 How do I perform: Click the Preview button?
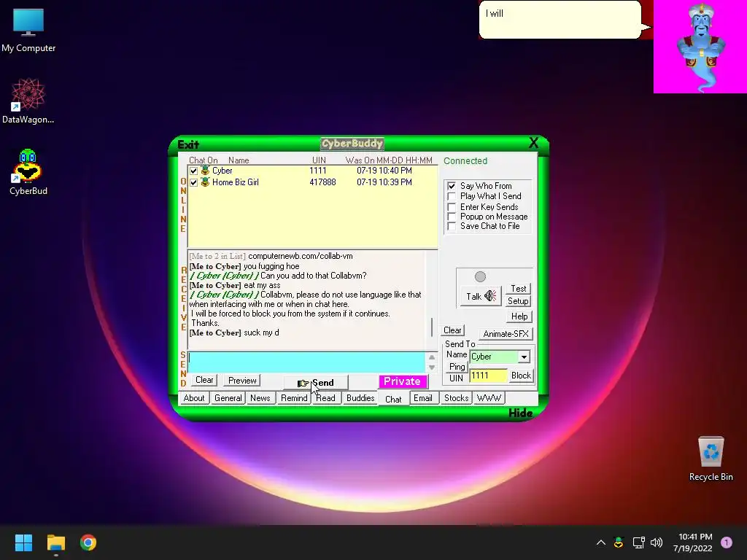(242, 380)
